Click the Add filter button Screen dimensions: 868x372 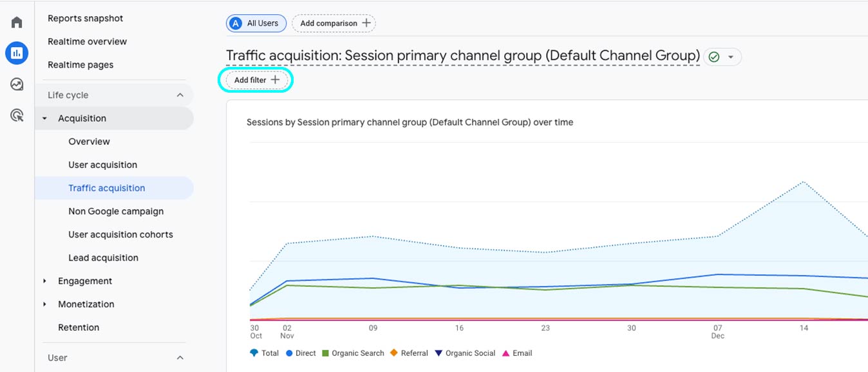pos(256,80)
